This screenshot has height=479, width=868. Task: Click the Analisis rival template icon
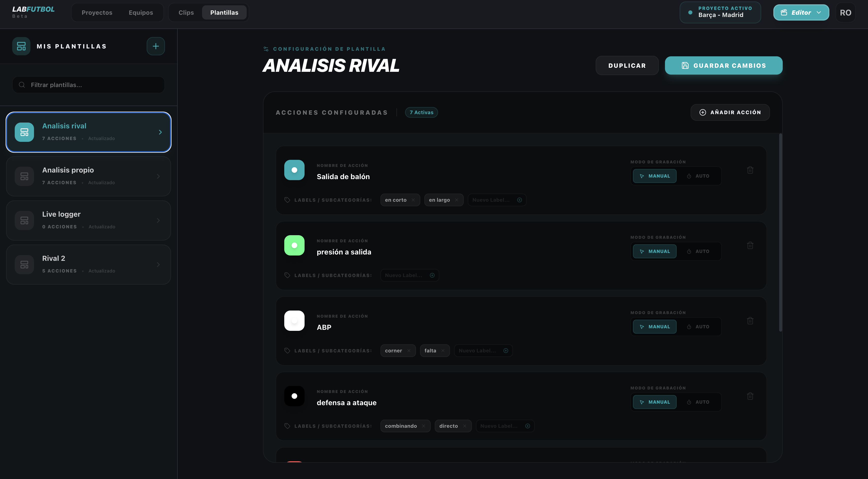pos(24,132)
